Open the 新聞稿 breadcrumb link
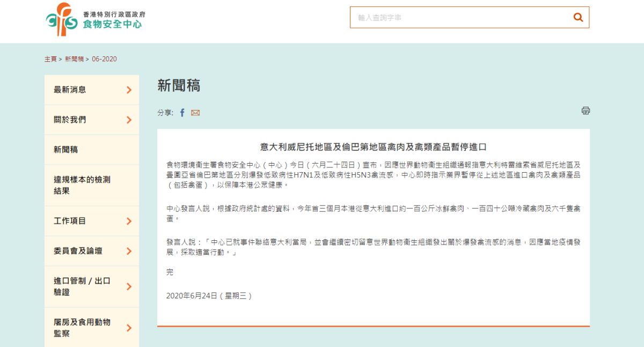 click(x=74, y=59)
